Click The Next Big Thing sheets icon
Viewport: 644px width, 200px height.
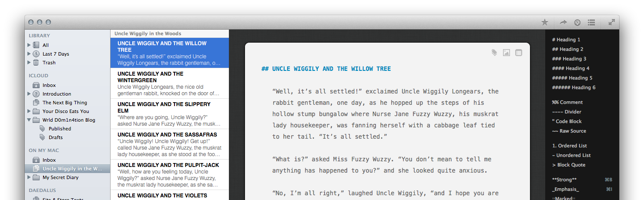[36, 103]
